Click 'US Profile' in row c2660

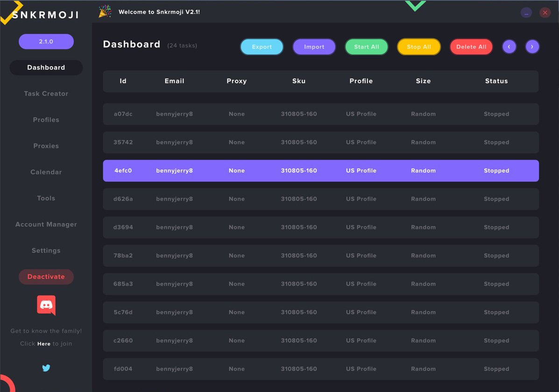coord(361,341)
